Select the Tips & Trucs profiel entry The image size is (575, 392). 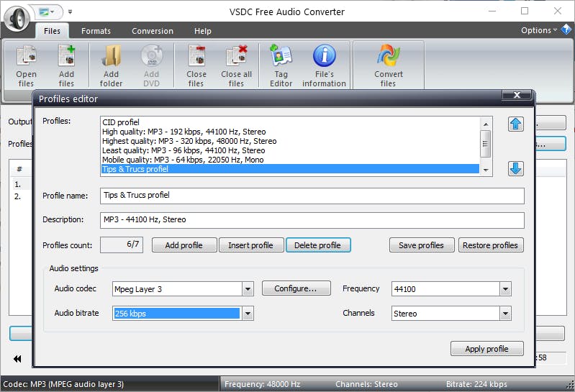290,169
